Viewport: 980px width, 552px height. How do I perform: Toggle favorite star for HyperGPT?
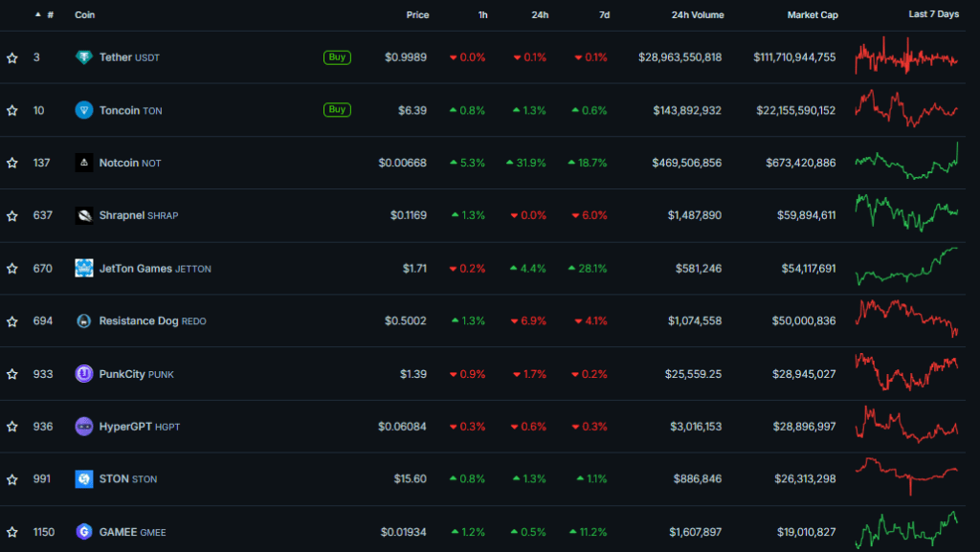click(11, 427)
